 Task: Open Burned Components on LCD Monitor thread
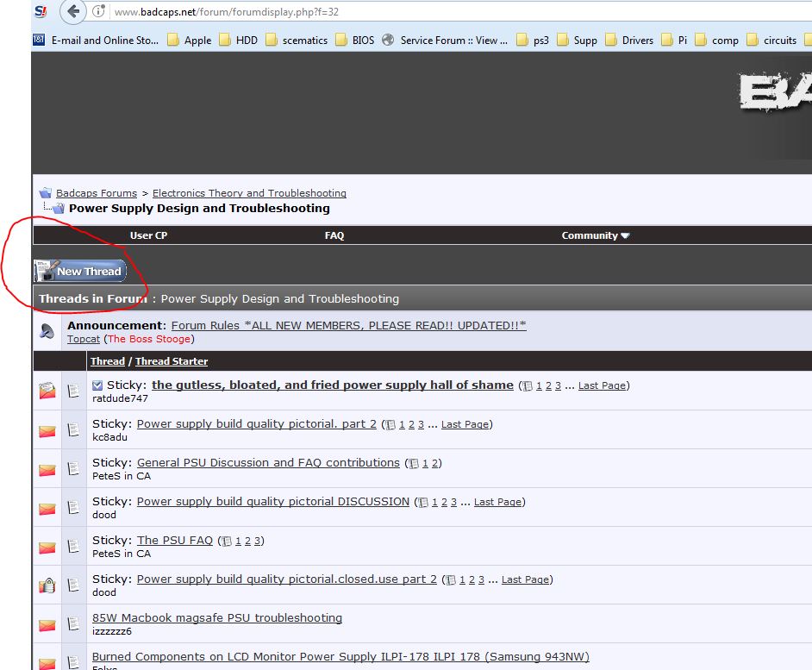340,656
